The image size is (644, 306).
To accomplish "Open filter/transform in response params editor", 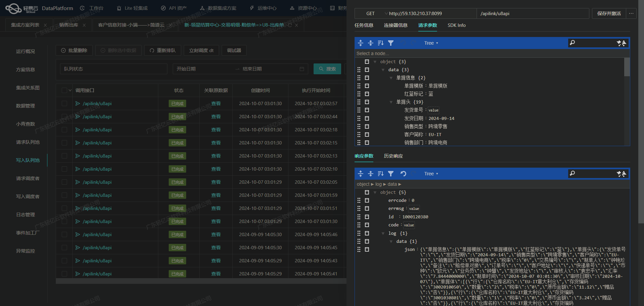I will (391, 174).
